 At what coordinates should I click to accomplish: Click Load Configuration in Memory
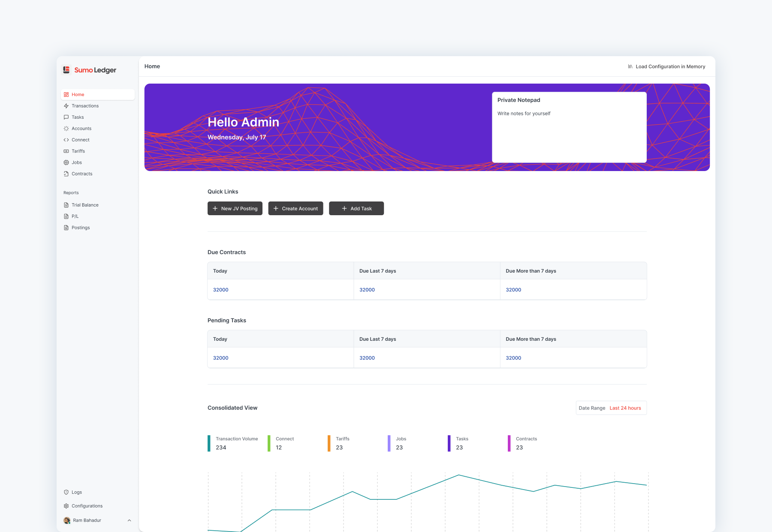pos(666,66)
